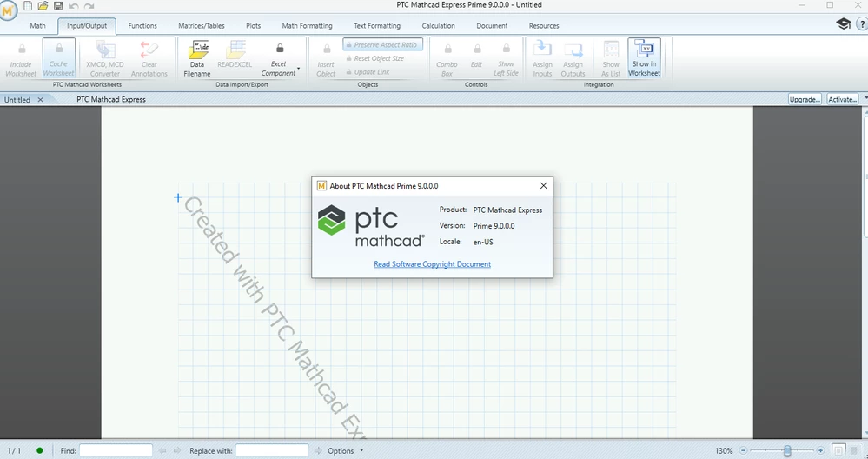Screen dimensions: 868x459
Task: Click the 130% zoom level text
Action: point(724,450)
